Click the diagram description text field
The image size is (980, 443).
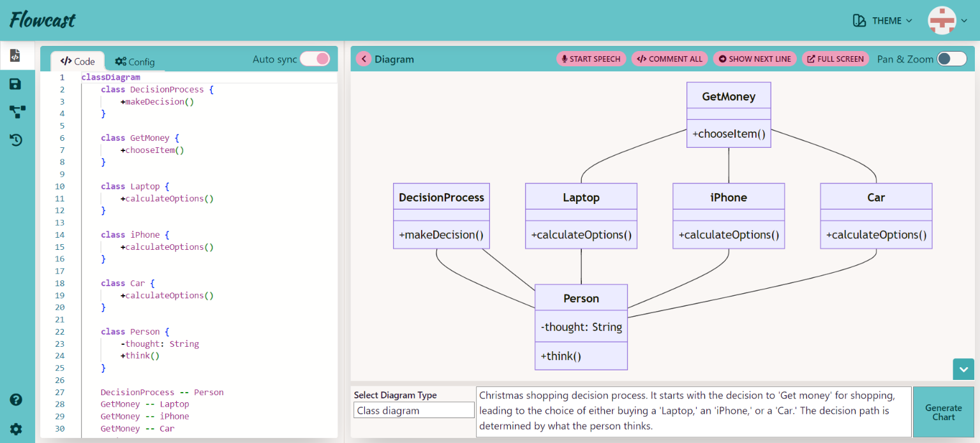694,411
